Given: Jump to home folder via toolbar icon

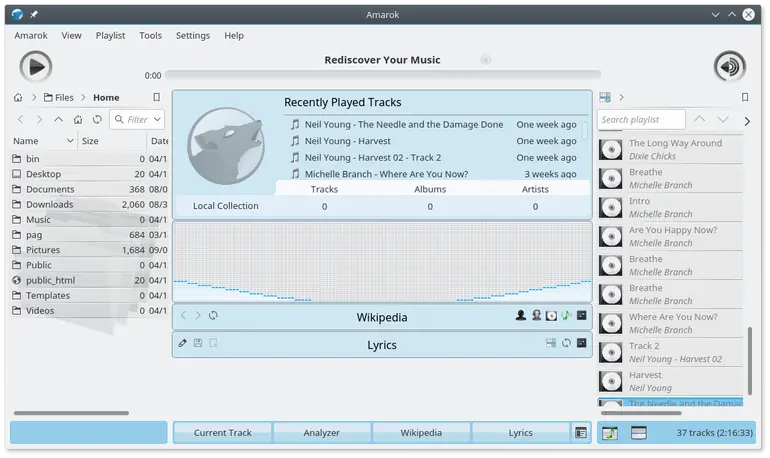Looking at the screenshot, I should [78, 119].
